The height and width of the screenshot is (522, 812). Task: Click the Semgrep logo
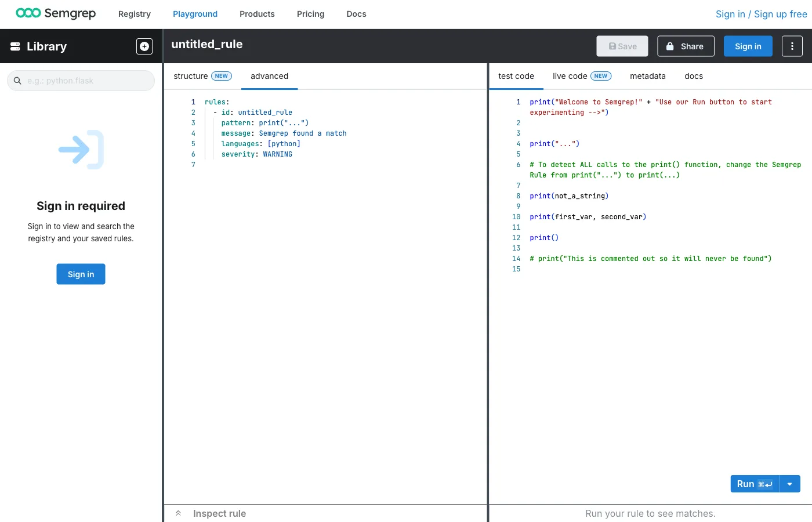click(55, 13)
